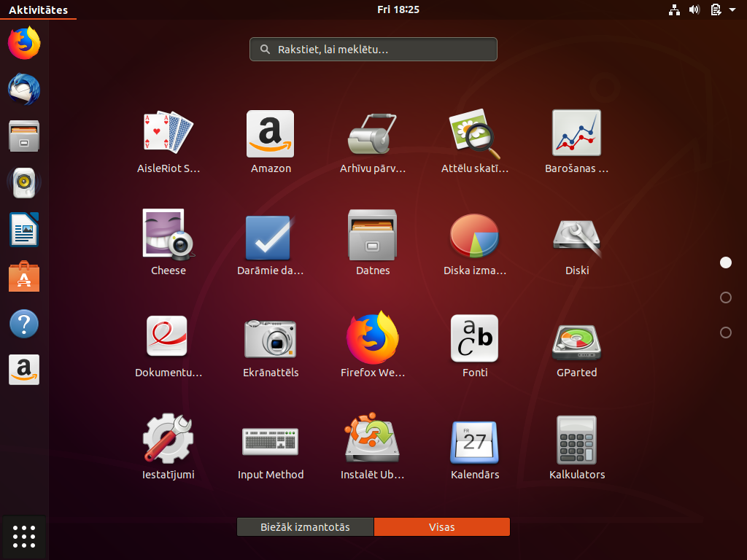Select the Visas tab
Screen dimensions: 747x560
(441, 527)
